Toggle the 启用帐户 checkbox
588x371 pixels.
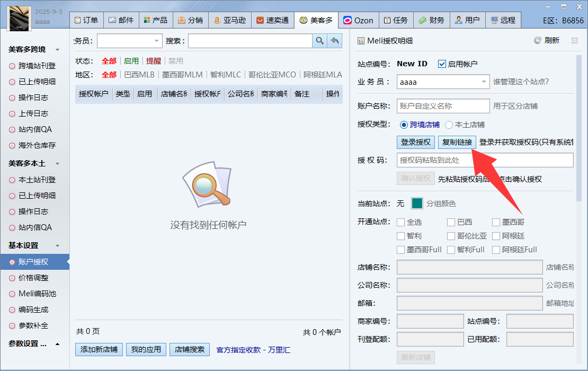[x=442, y=64]
